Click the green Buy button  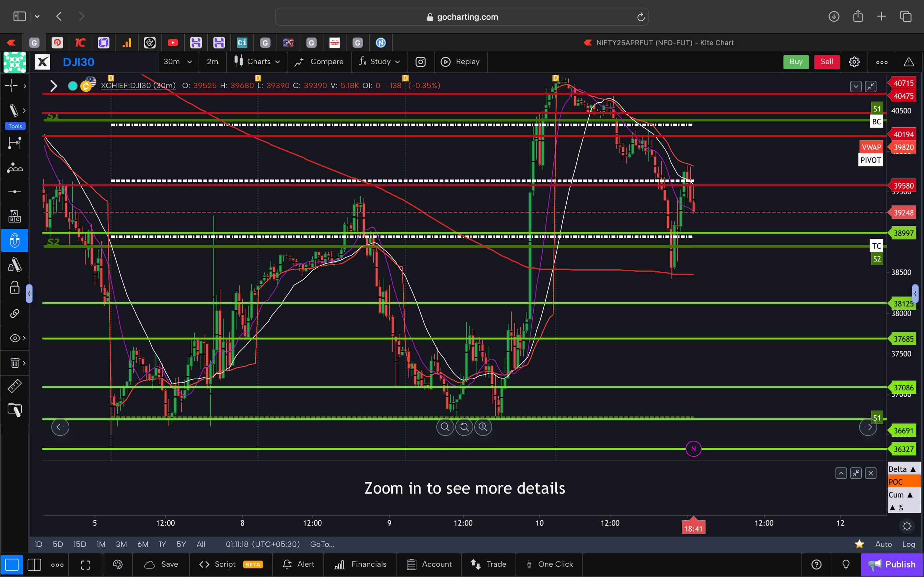pyautogui.click(x=796, y=62)
